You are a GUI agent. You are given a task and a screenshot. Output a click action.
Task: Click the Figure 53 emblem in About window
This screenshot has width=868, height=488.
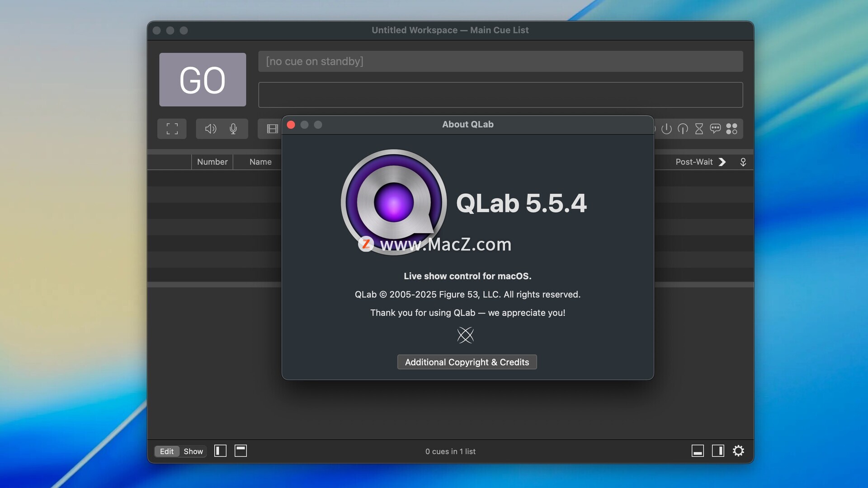465,335
